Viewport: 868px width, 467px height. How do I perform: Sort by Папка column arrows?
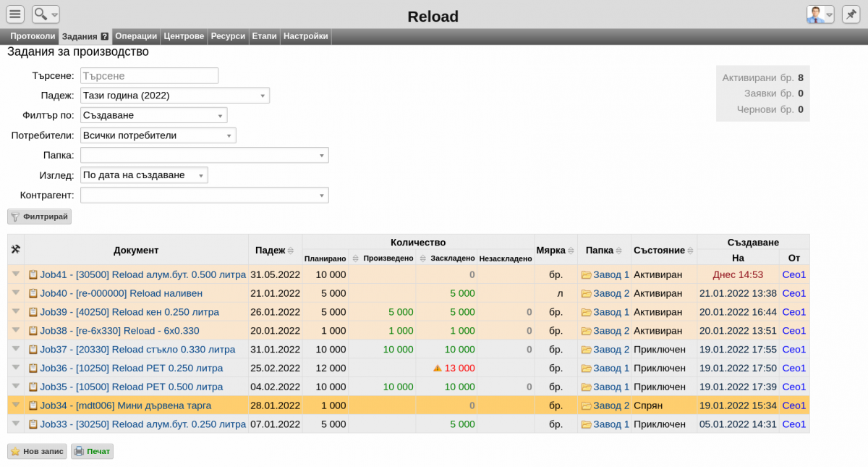[x=619, y=251]
